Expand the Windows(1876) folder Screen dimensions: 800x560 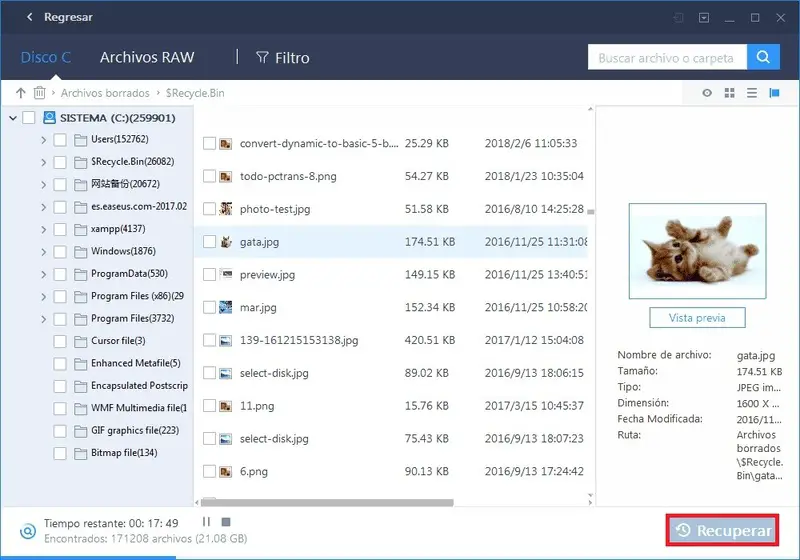click(43, 252)
